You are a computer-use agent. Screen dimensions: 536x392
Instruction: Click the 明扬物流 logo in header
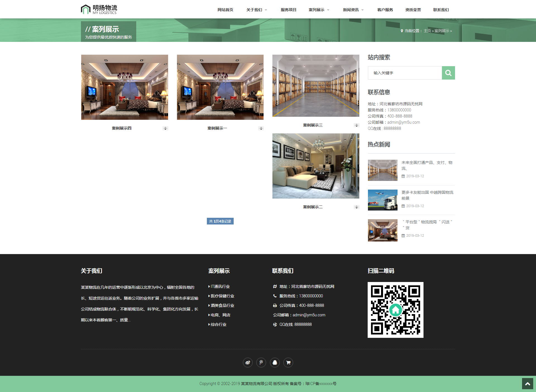(99, 9)
